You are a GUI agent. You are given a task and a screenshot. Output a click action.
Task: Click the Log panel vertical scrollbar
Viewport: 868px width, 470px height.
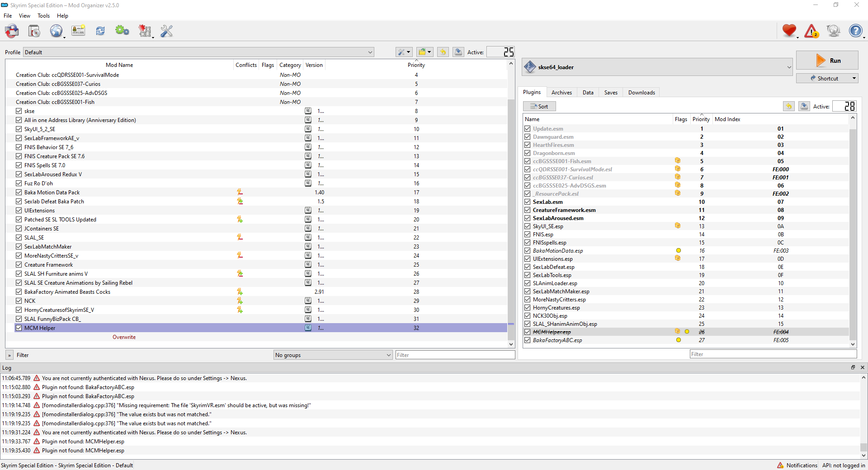pos(863,416)
